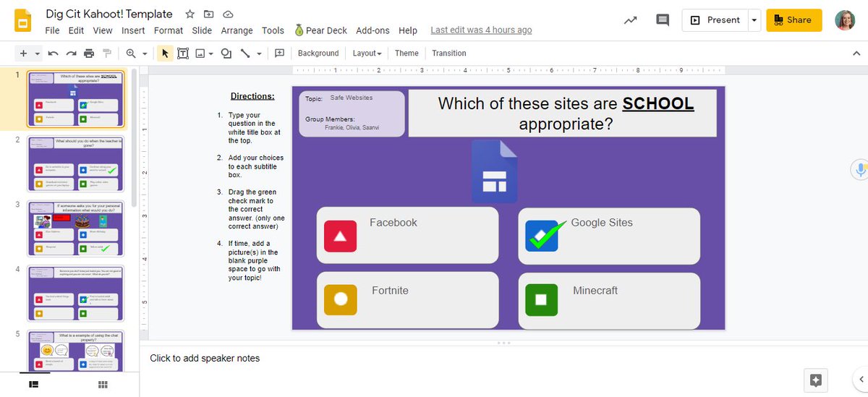Select the Google Sites logo image on slide

(494, 171)
